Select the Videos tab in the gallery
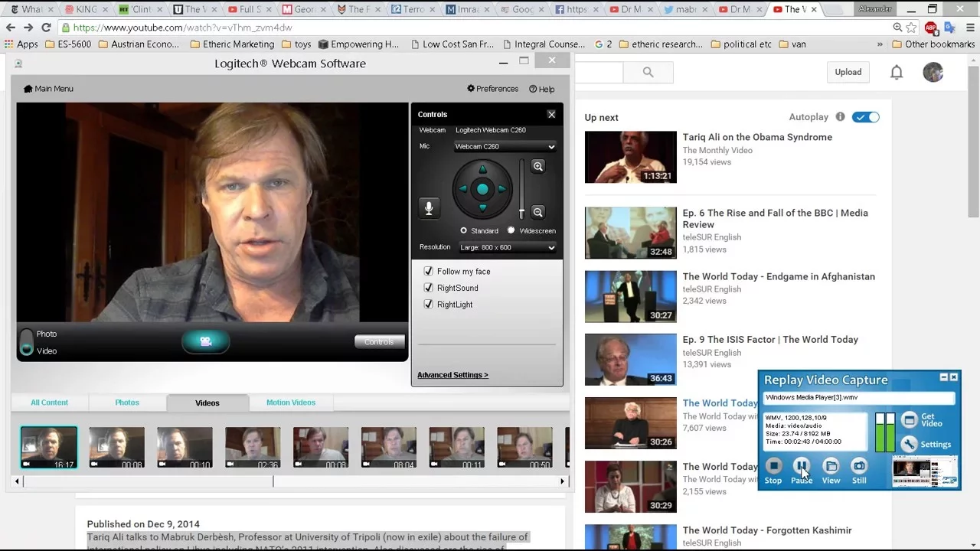Screen dimensions: 980x551 tap(207, 403)
